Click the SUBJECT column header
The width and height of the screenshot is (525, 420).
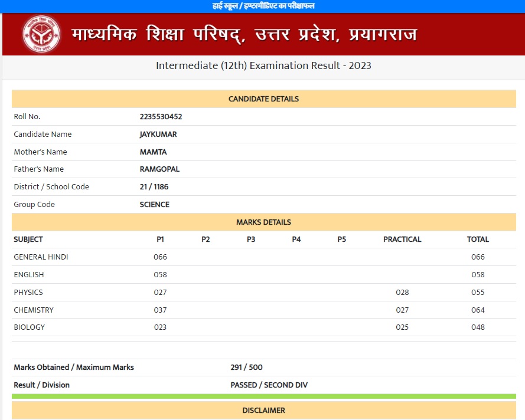tap(28, 239)
